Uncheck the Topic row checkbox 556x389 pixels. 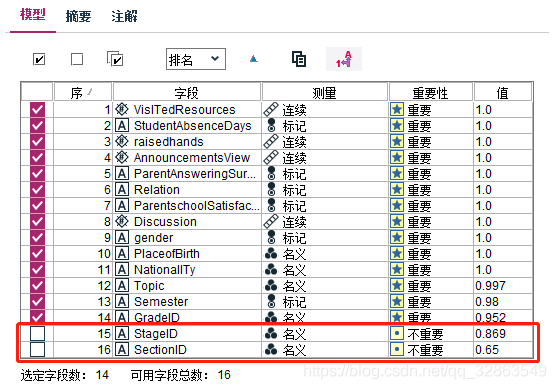[38, 285]
